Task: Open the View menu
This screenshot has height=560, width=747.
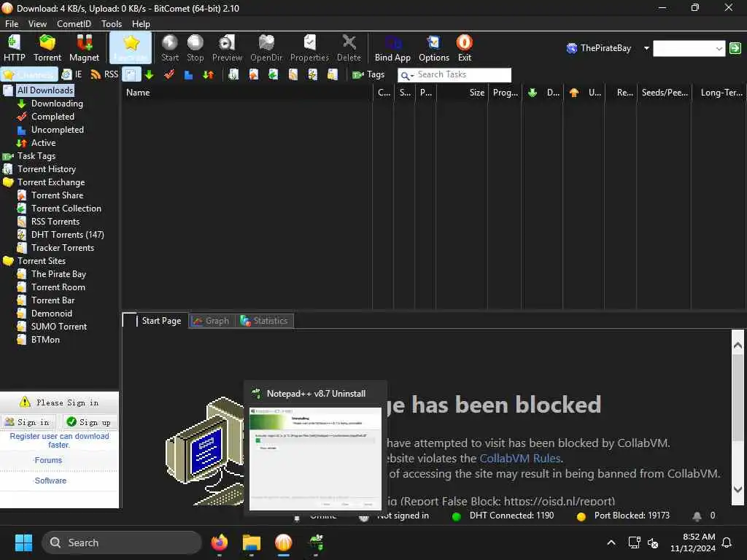Action: [37, 23]
